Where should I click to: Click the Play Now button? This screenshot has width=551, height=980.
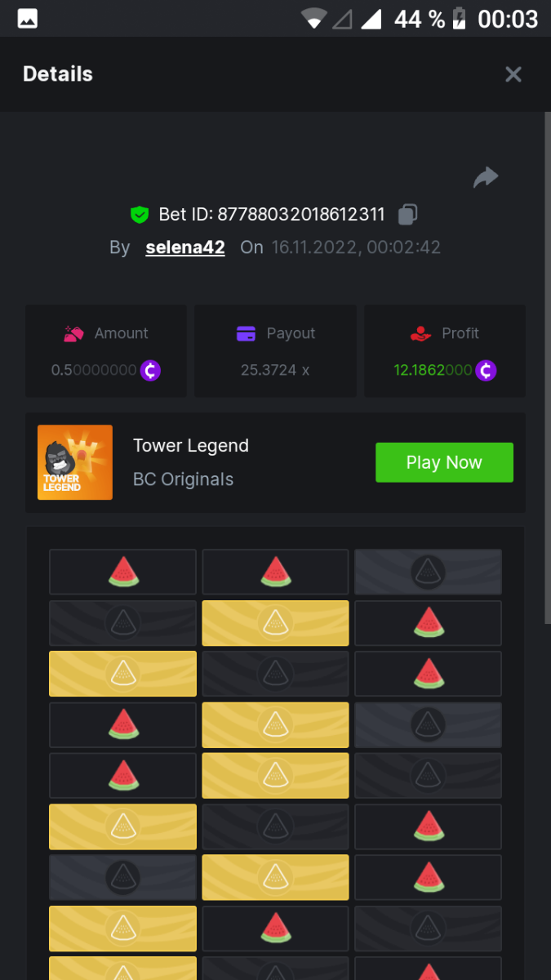tap(444, 462)
